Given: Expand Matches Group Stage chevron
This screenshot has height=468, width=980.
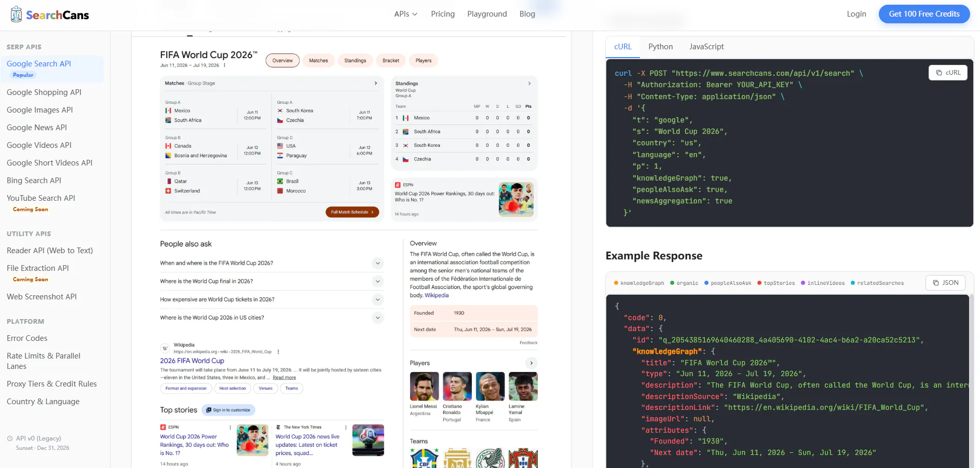Looking at the screenshot, I should [x=376, y=83].
